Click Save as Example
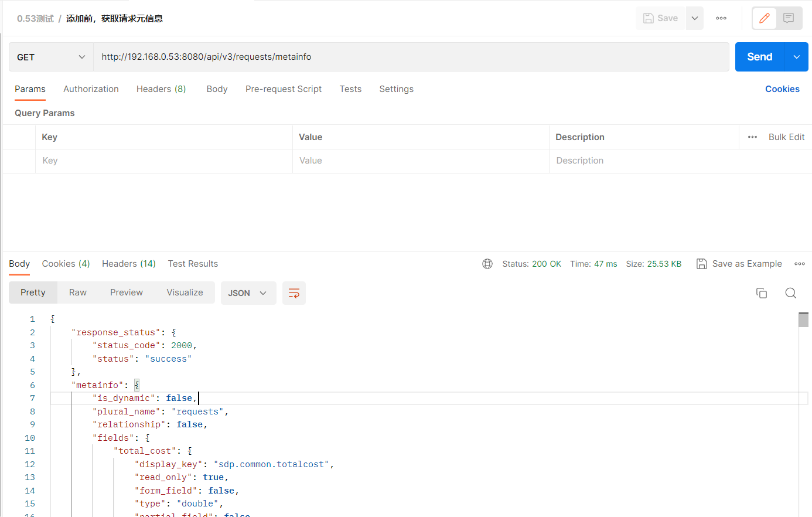 (x=739, y=264)
